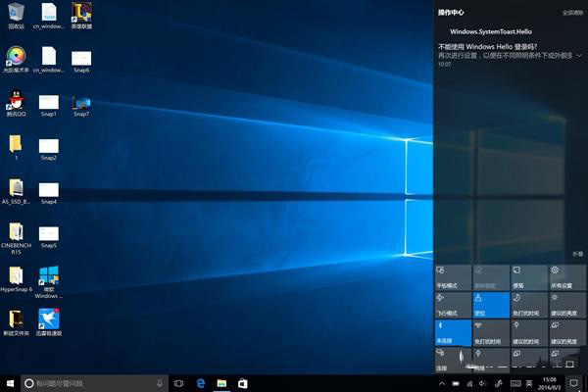Close Action Center via the taskbar notification icon
This screenshot has width=588, height=392.
tap(573, 383)
